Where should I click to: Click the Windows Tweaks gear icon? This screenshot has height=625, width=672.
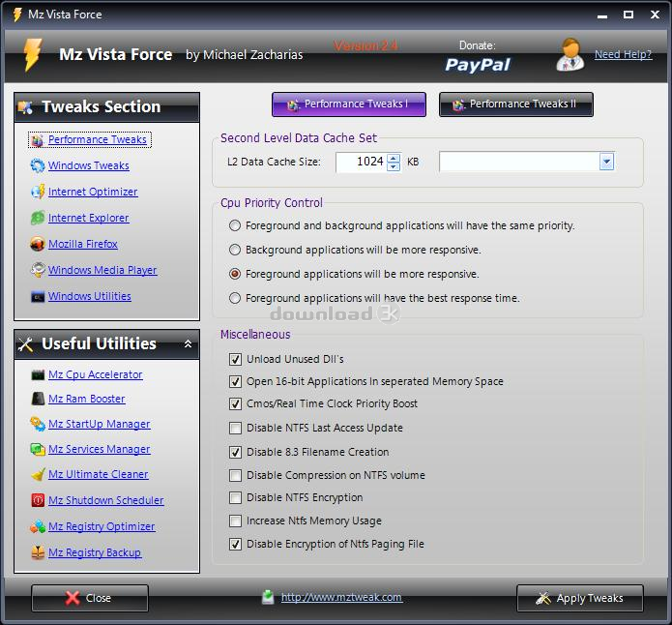point(38,165)
